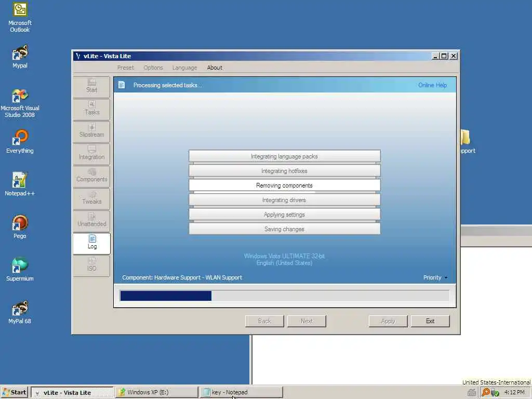Screen dimensions: 532x399
Task: Click the orange magnifier tray icon
Action: pos(486,392)
